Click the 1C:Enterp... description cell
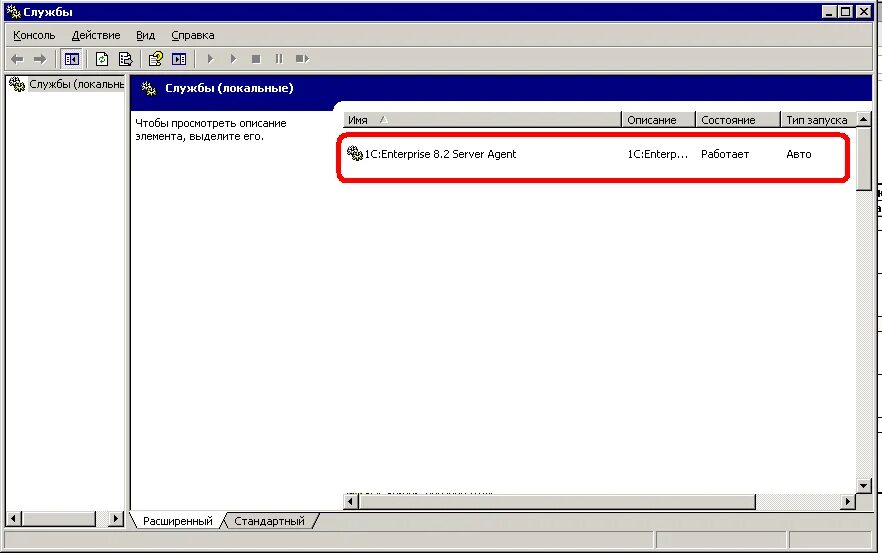Image resolution: width=882 pixels, height=553 pixels. (658, 154)
